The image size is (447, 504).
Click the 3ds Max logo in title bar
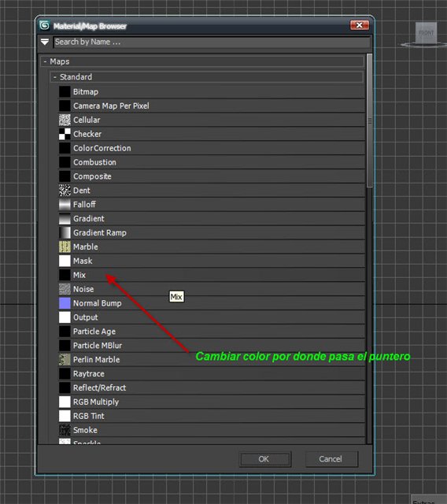pos(44,25)
